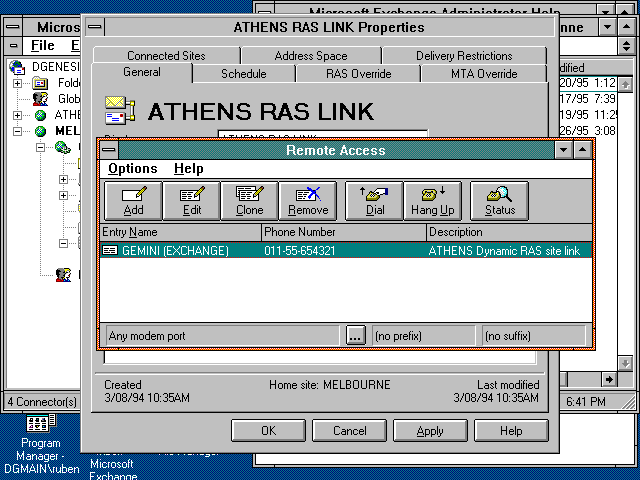
Task: Open the File menu in Exchange Administrator
Action: pyautogui.click(x=42, y=45)
